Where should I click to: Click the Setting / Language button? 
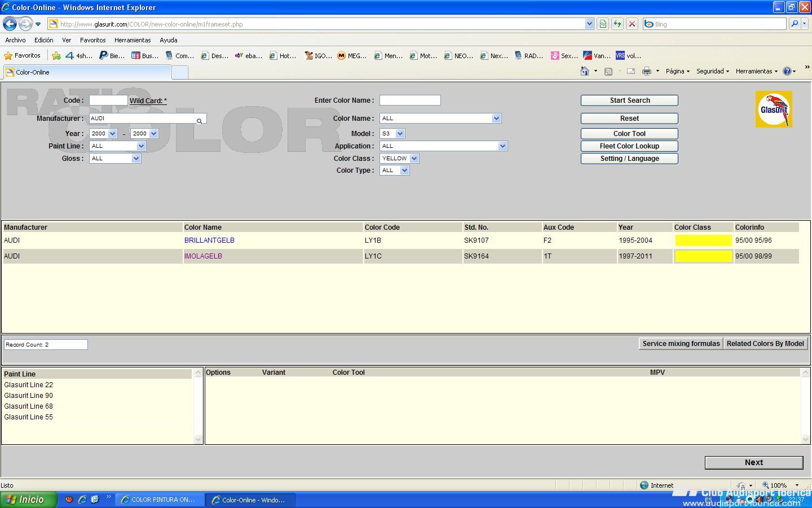pyautogui.click(x=629, y=159)
